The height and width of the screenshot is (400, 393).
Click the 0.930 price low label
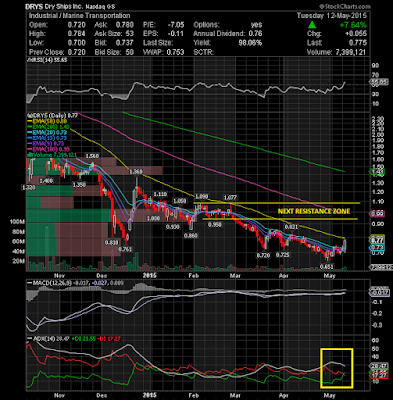point(173,227)
